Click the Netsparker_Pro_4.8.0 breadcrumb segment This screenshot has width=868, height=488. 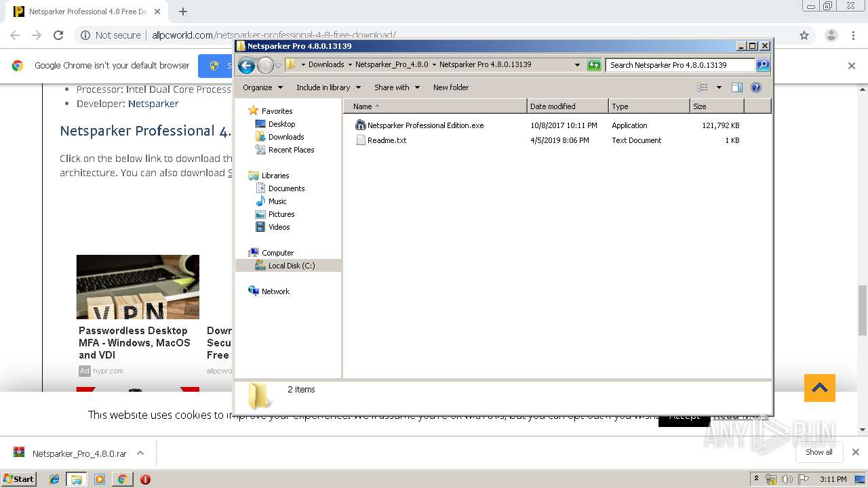(392, 65)
